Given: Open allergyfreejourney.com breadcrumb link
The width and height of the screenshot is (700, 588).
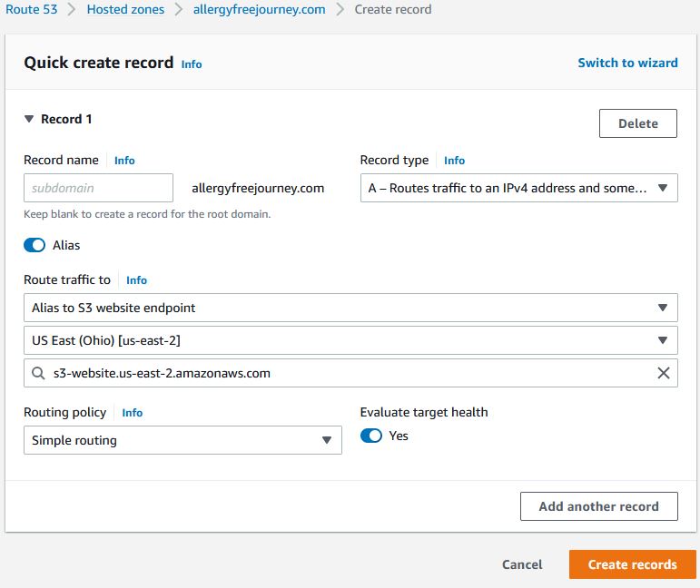Looking at the screenshot, I should (259, 9).
